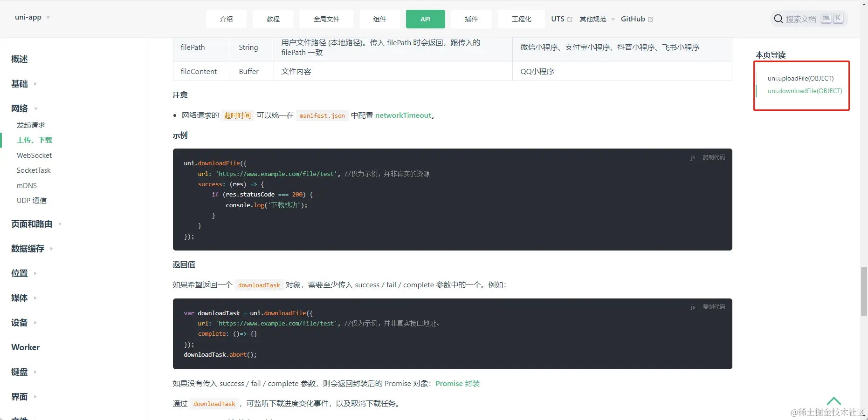
Task: Expand the 设备 sidebar section
Action: click(x=35, y=323)
